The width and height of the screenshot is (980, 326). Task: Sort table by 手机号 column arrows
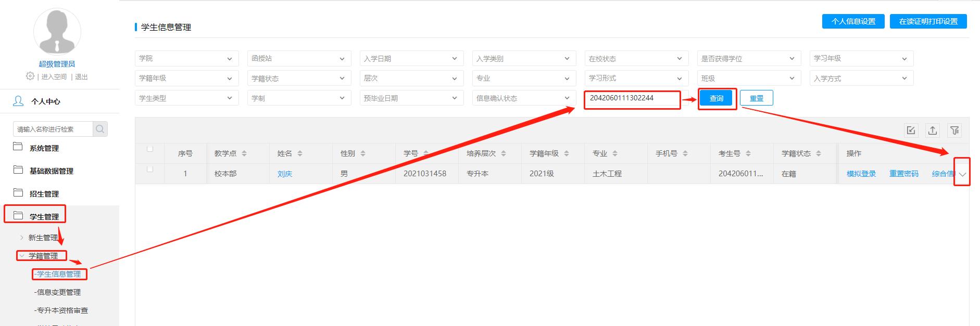click(x=685, y=153)
